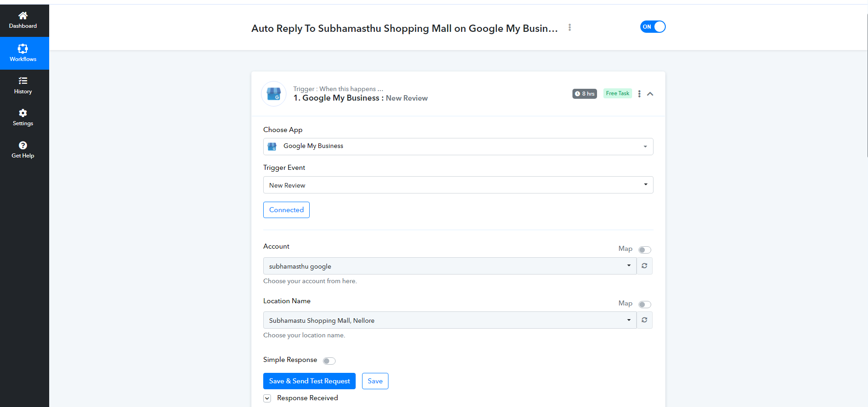Viewport: 868px width, 407px height.
Task: Toggle the Map switch for Account
Action: (644, 249)
